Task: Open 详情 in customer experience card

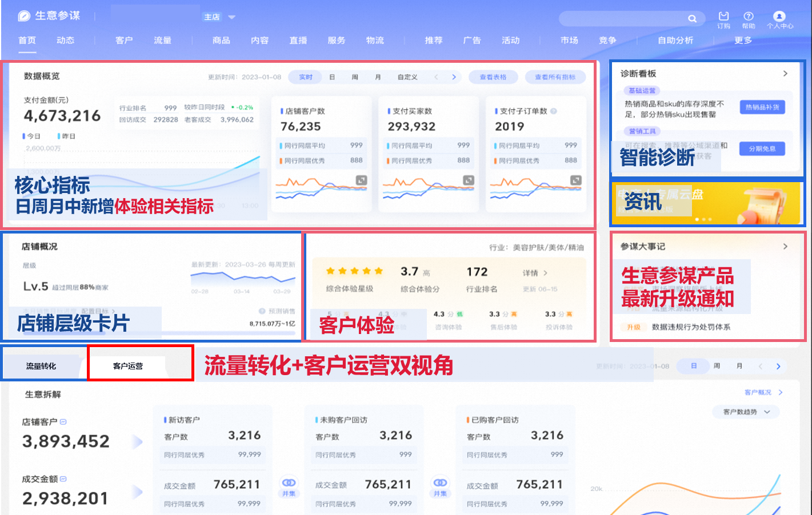Action: [535, 273]
